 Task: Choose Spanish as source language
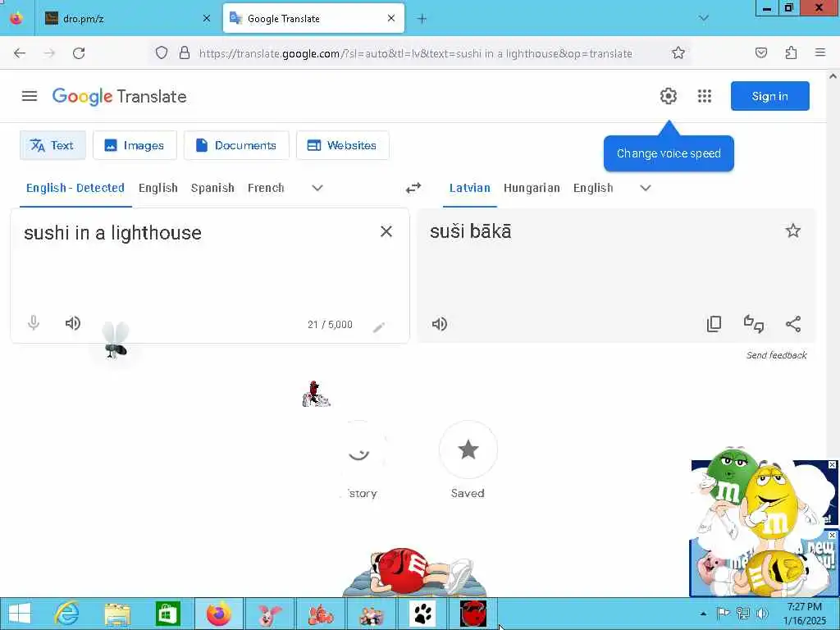tap(212, 188)
